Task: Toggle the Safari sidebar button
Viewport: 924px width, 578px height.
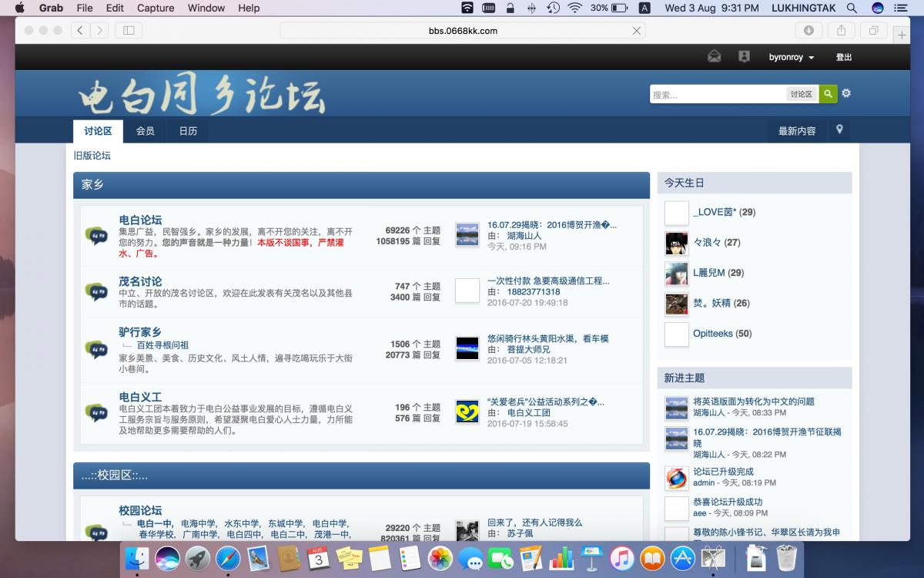Action: pos(129,31)
